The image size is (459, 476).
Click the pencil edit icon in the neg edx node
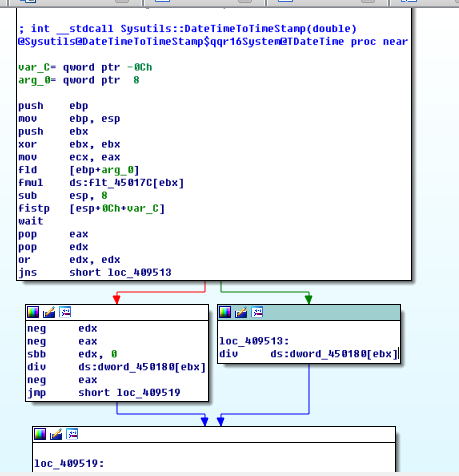(x=49, y=312)
